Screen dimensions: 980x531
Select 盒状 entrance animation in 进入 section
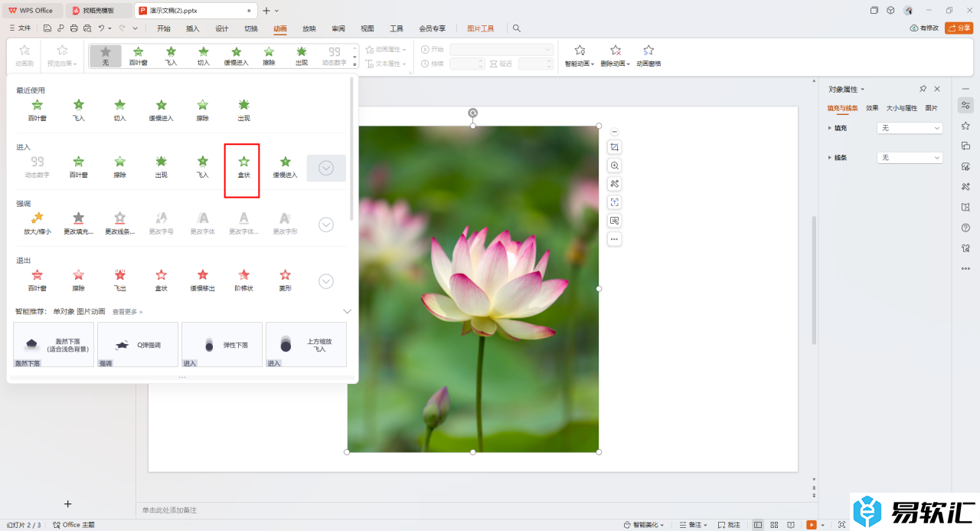click(243, 167)
